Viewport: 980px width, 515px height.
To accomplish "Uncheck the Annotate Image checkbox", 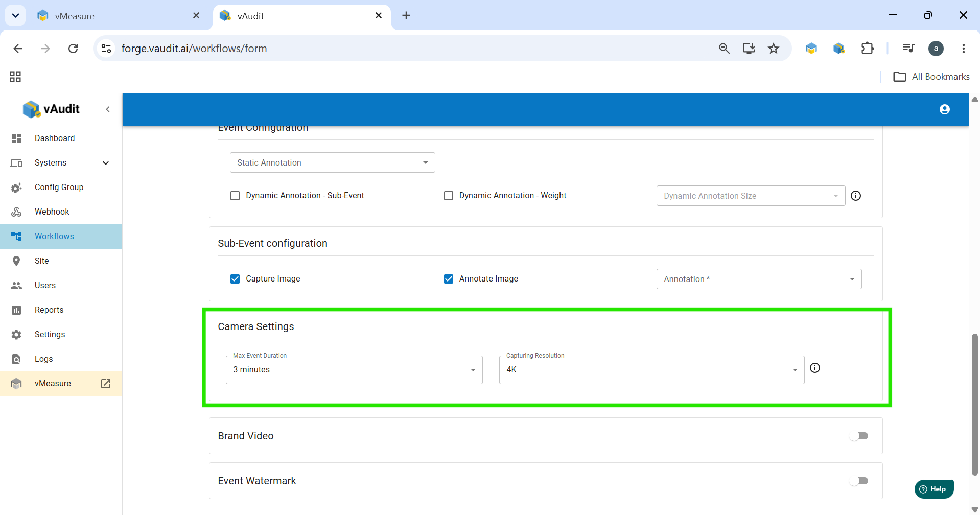I will pos(449,279).
